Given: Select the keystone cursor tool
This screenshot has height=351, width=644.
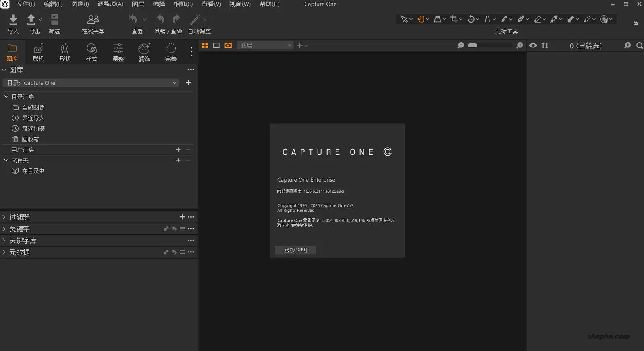Looking at the screenshot, I should tap(487, 19).
